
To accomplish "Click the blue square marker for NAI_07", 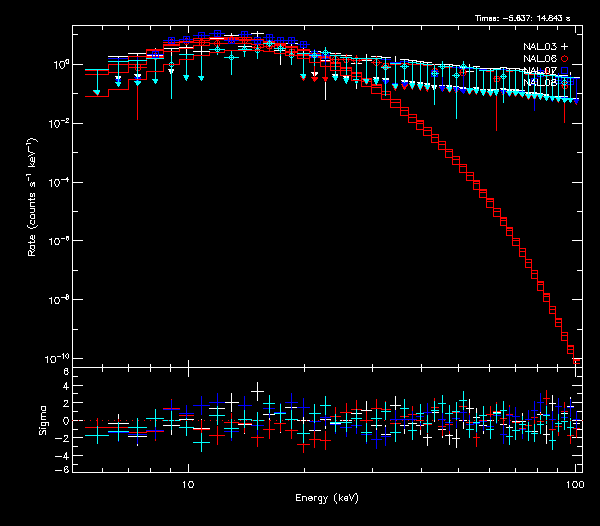I will coord(565,71).
